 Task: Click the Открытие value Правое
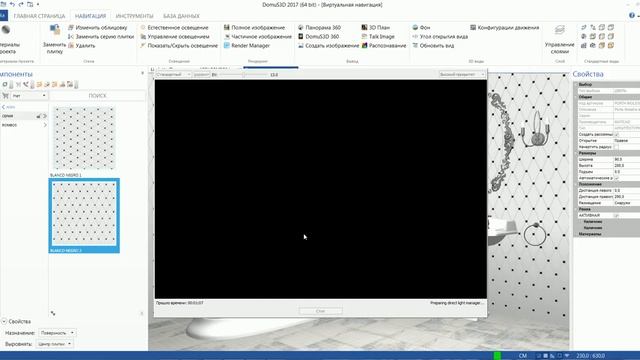tap(627, 140)
